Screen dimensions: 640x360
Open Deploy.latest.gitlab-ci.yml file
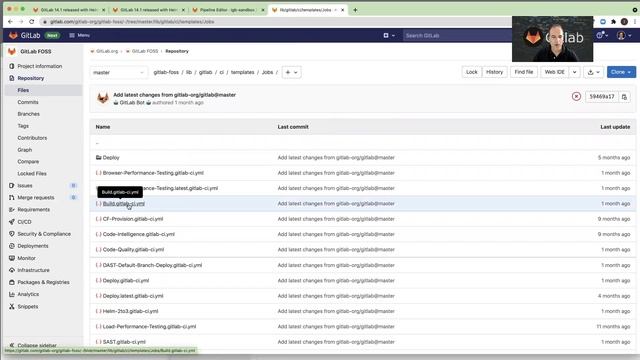tap(133, 296)
